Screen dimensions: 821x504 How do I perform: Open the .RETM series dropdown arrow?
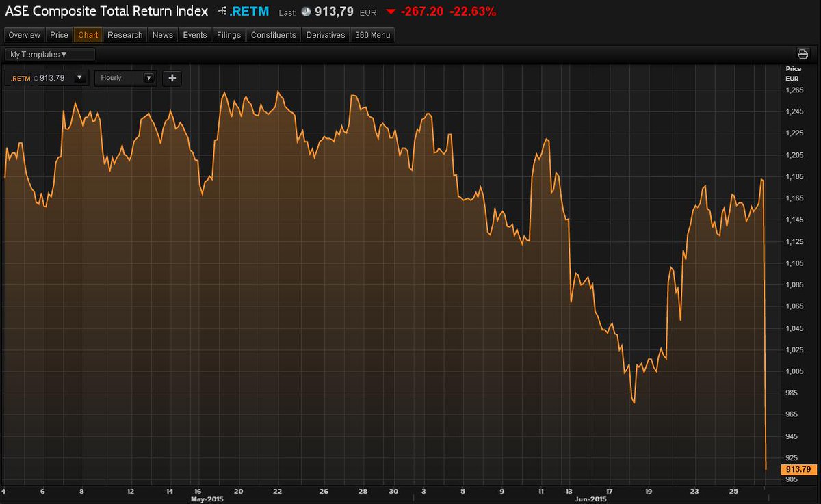click(79, 78)
